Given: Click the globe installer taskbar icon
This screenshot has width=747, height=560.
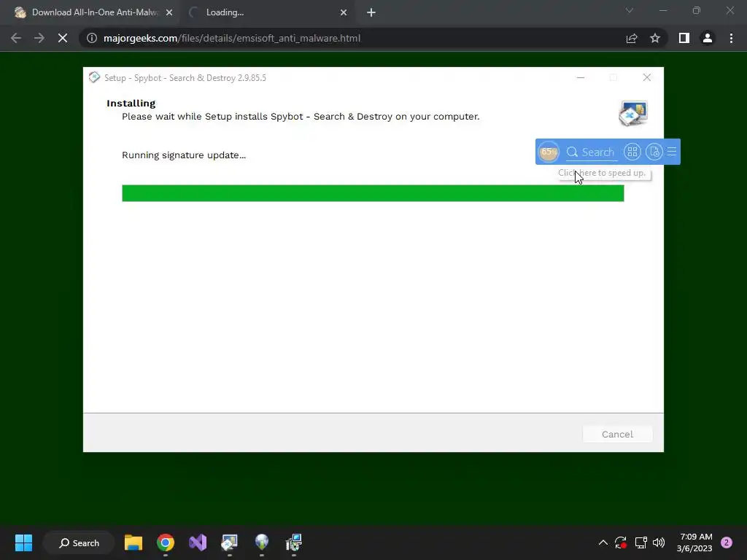Looking at the screenshot, I should click(262, 542).
